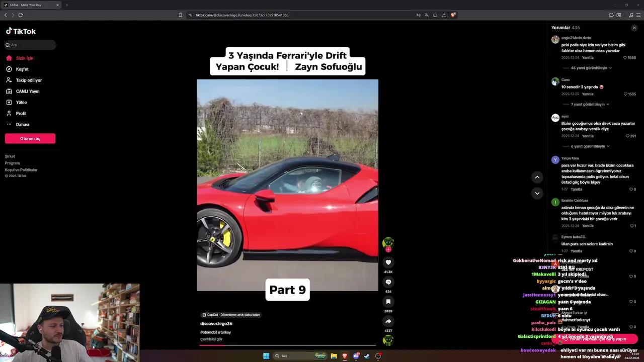Open Cano's profile name

click(x=566, y=80)
